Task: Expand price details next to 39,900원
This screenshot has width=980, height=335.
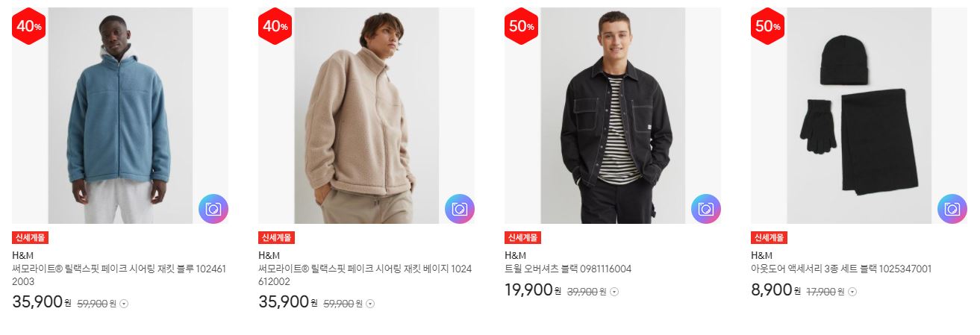Action: tap(614, 292)
